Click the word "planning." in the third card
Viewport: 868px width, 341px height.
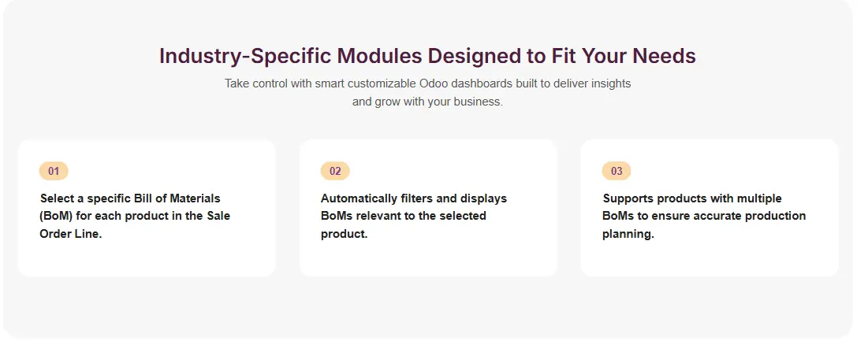click(628, 234)
